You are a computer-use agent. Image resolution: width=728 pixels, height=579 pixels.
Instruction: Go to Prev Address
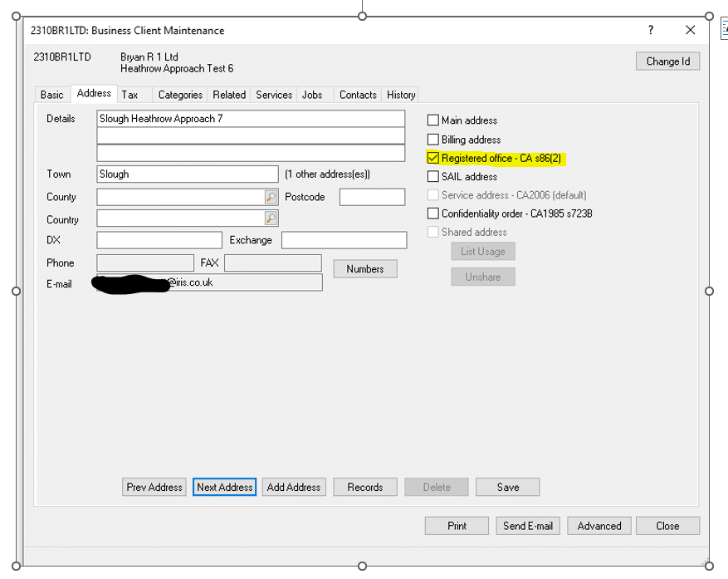click(x=154, y=487)
